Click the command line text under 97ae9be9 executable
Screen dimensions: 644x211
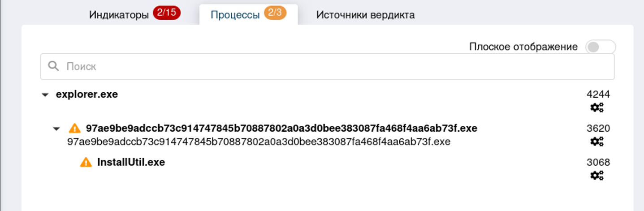pyautogui.click(x=259, y=142)
